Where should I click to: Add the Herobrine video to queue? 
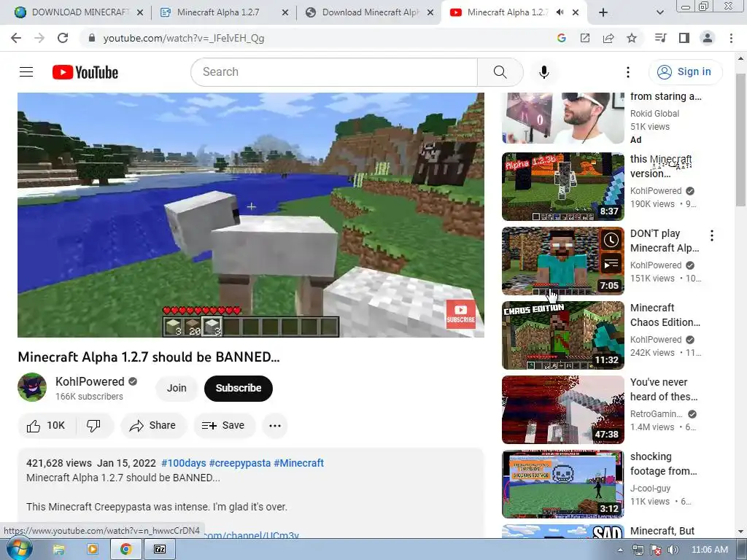(611, 263)
